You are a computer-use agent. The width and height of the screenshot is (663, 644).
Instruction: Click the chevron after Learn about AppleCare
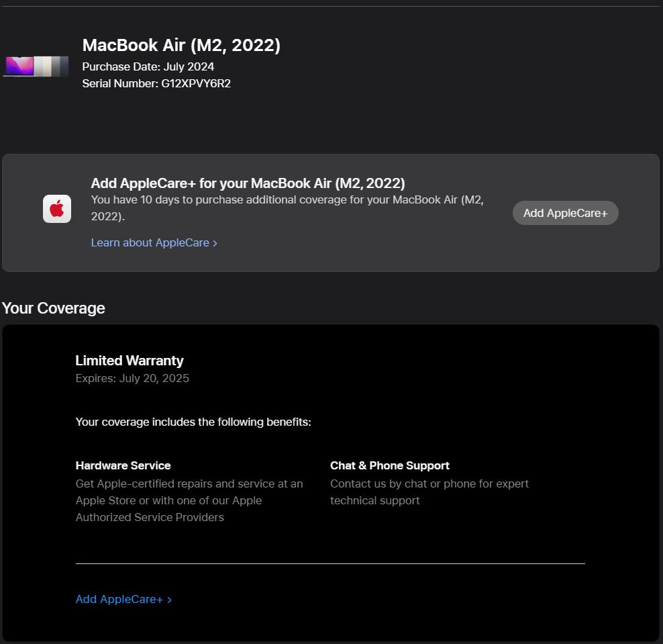215,243
